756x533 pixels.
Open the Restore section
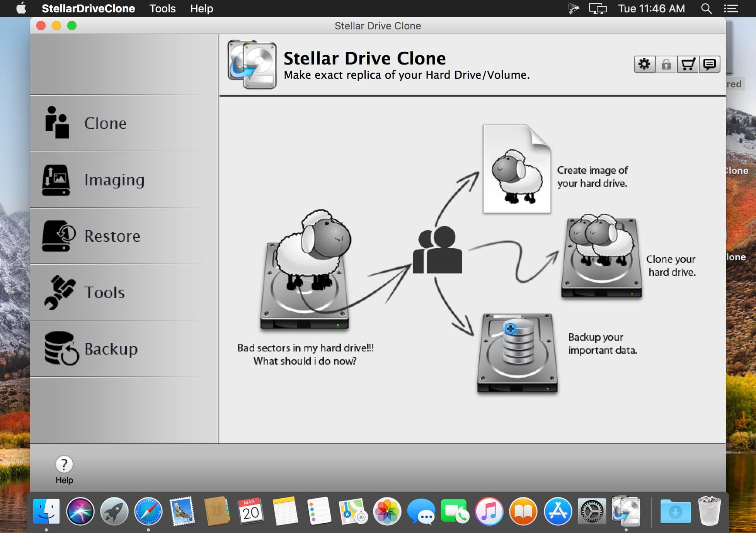tap(124, 236)
